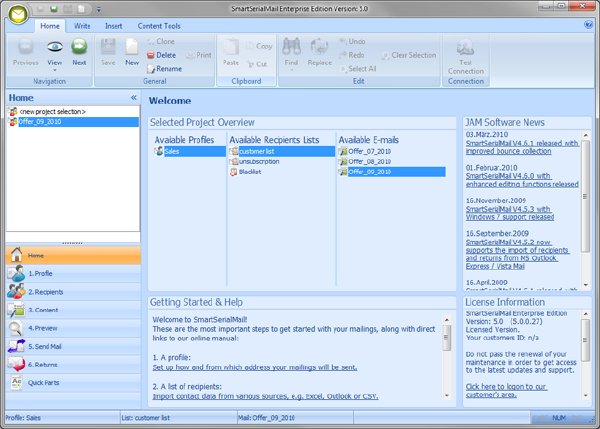
Task: Click the customer's area logon link
Action: point(506,390)
